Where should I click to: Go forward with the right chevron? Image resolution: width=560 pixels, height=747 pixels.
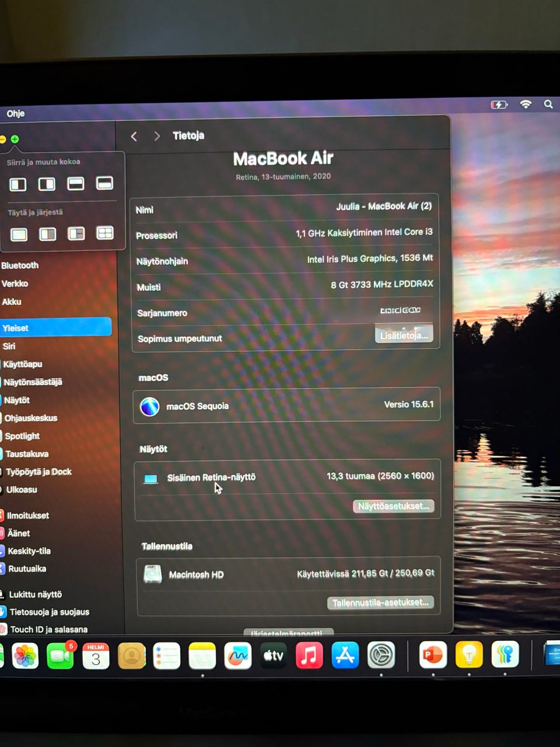coord(157,136)
